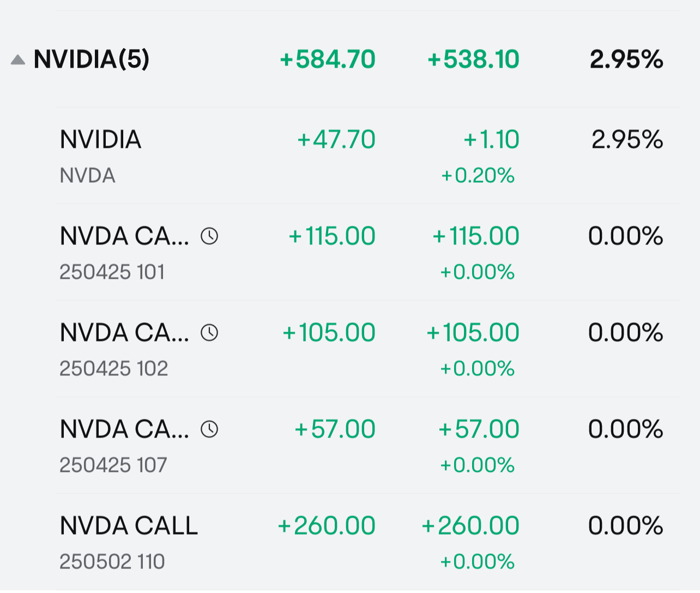Click the clock icon beside 250425 101 call

(x=209, y=236)
